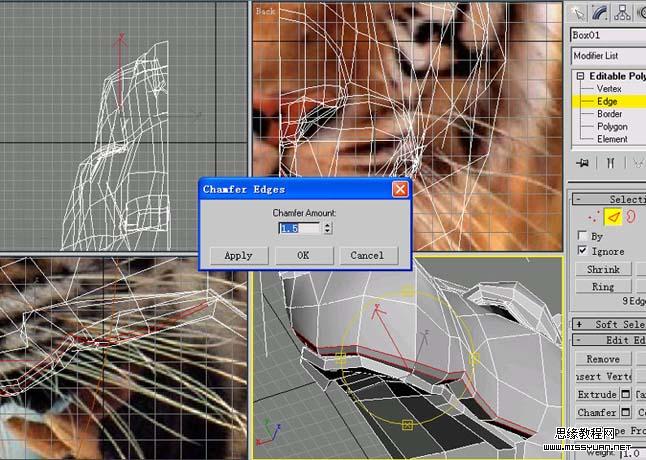
Task: Select Edge level in modifier stack
Action: point(607,101)
